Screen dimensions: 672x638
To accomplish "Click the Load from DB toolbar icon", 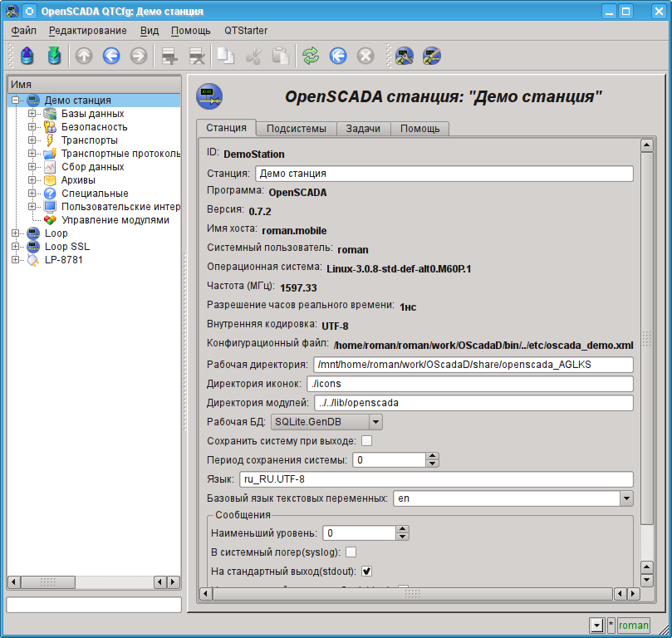I will (x=27, y=56).
